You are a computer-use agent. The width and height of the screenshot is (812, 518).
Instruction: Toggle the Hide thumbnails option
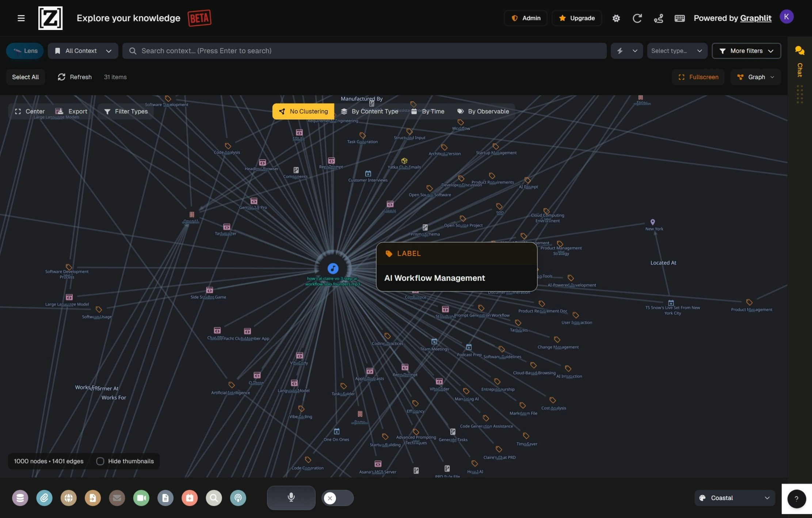coord(100,461)
